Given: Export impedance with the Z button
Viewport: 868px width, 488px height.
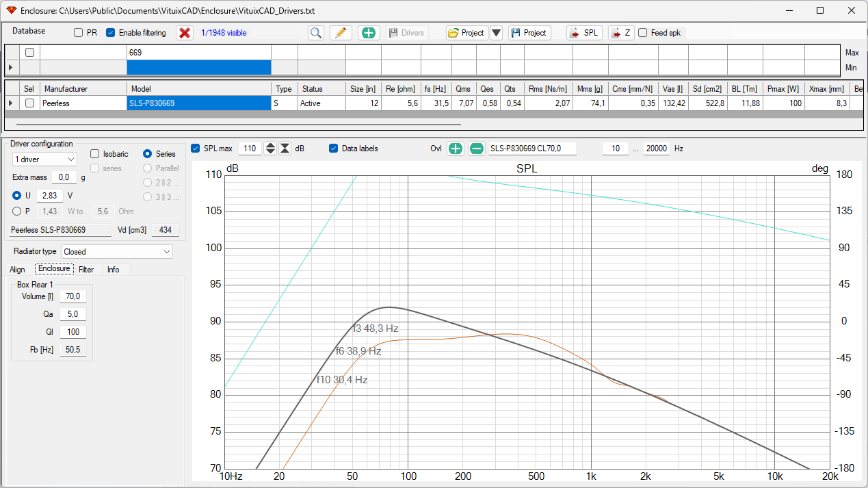Looking at the screenshot, I should pyautogui.click(x=621, y=33).
